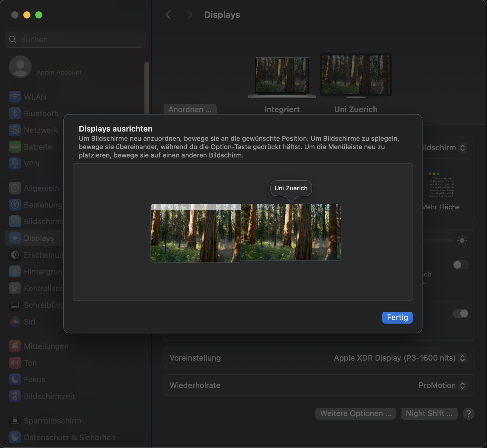Viewport: 487px width, 448px height.
Task: Click the brightness slider track
Action: click(x=438, y=240)
